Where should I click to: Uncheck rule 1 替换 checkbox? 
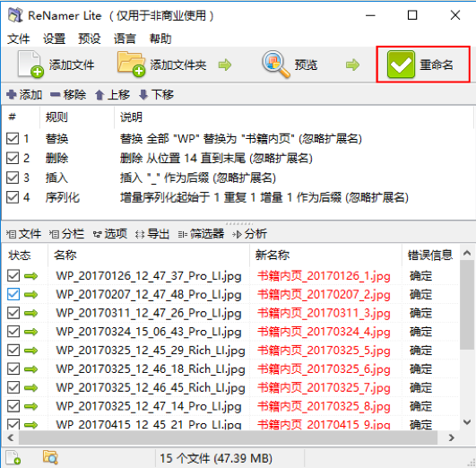13,138
